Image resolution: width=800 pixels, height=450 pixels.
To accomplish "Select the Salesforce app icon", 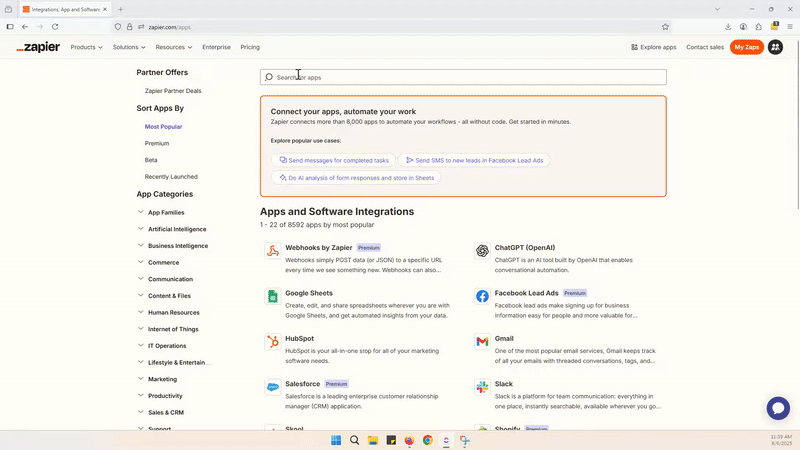I will [x=273, y=387].
